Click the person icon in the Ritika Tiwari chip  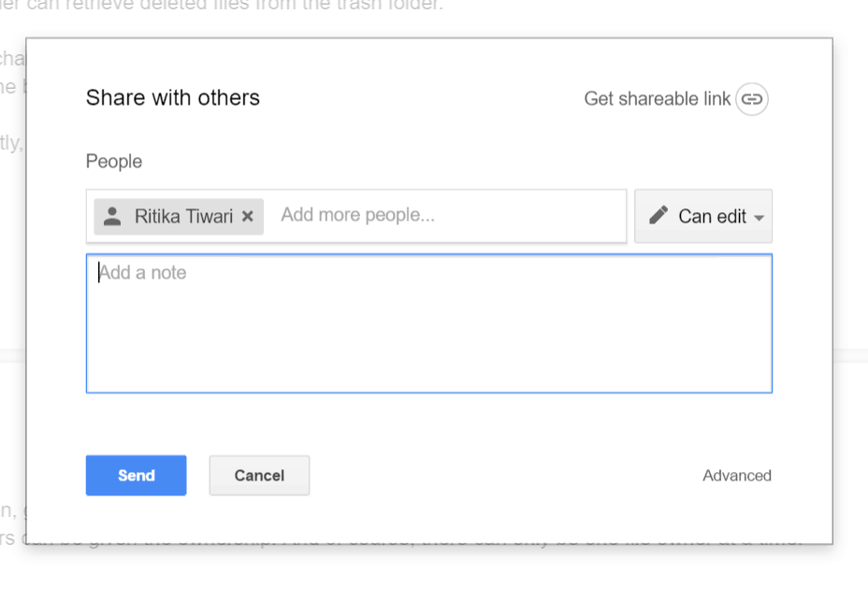click(112, 216)
